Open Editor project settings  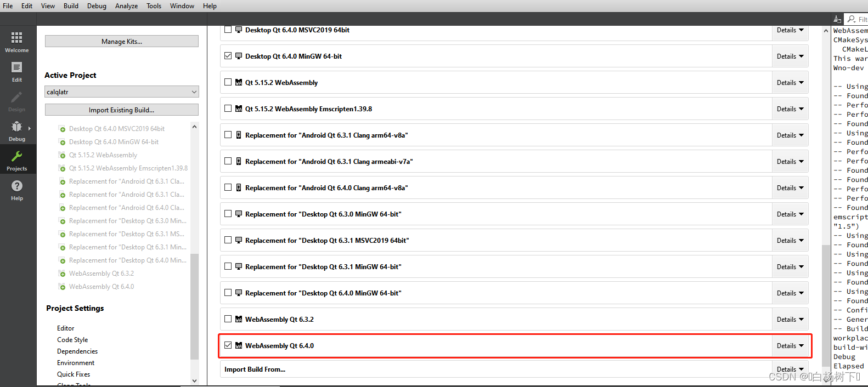click(65, 328)
